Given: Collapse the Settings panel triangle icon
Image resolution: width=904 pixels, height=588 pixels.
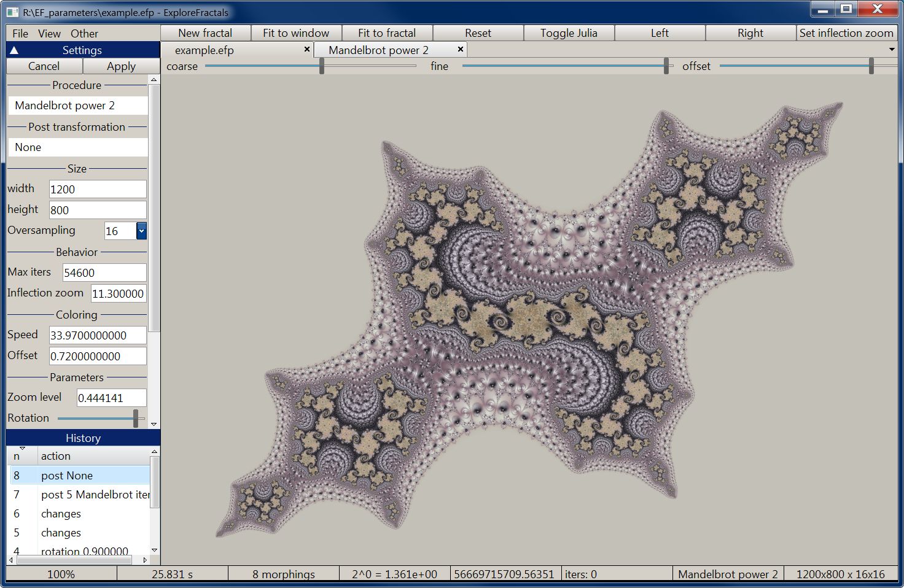Looking at the screenshot, I should [14, 50].
